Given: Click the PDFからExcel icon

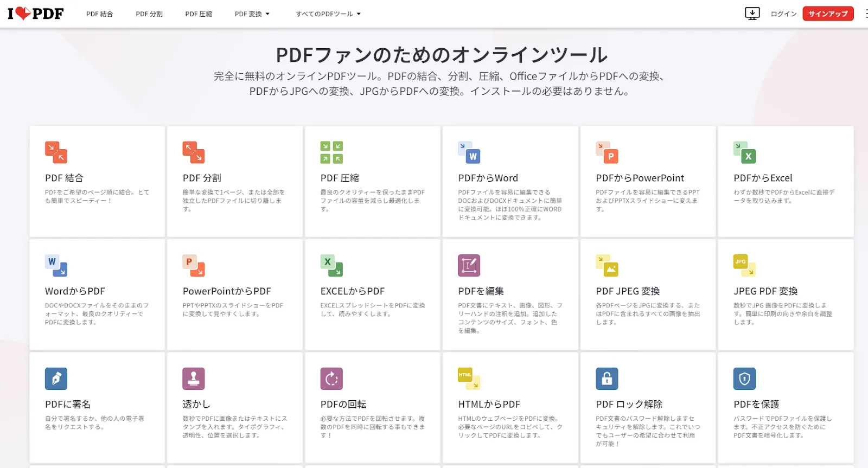Looking at the screenshot, I should 744,152.
